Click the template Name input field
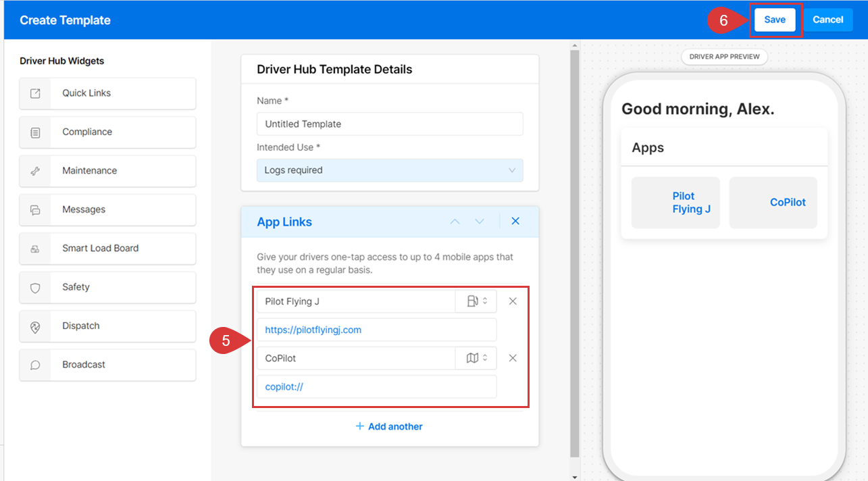 tap(390, 124)
